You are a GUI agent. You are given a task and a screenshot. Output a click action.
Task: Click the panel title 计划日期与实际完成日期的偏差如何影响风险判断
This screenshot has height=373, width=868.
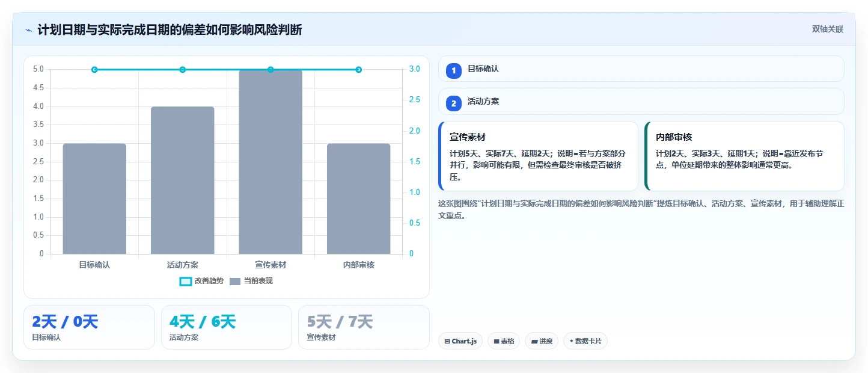tap(170, 29)
